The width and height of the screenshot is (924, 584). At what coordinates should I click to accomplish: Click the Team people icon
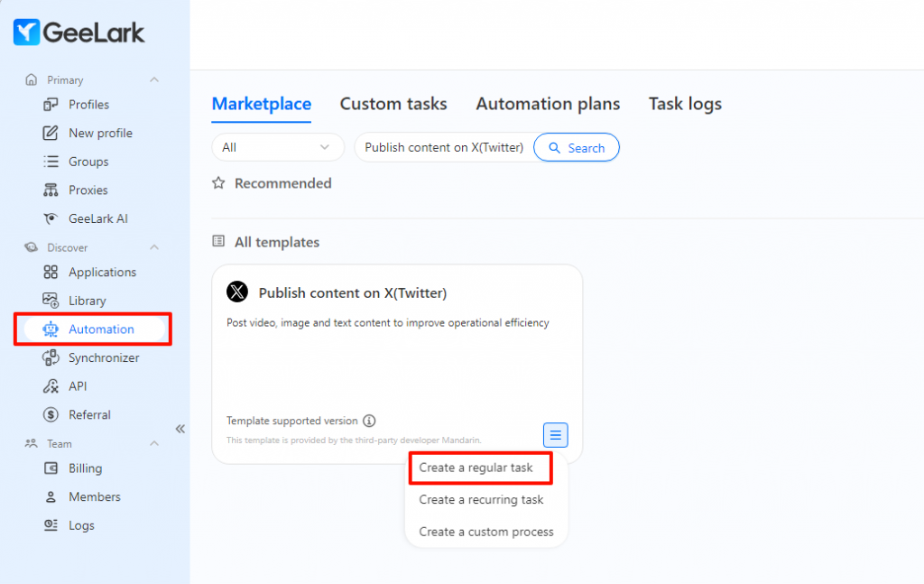click(x=32, y=443)
